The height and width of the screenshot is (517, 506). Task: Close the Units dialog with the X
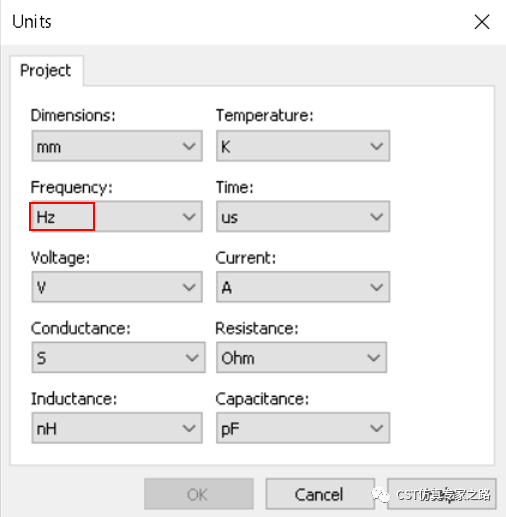coord(482,22)
